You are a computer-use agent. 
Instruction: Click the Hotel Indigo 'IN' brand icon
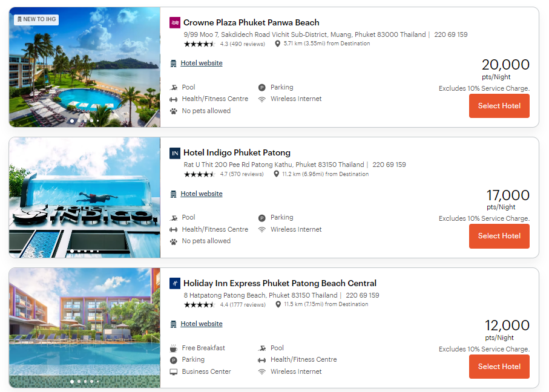pos(175,152)
